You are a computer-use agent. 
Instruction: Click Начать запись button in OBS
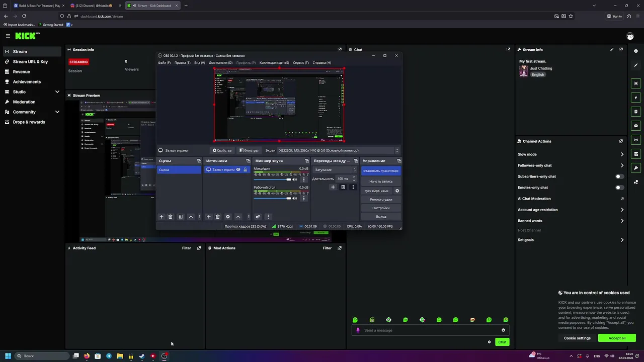click(x=381, y=182)
